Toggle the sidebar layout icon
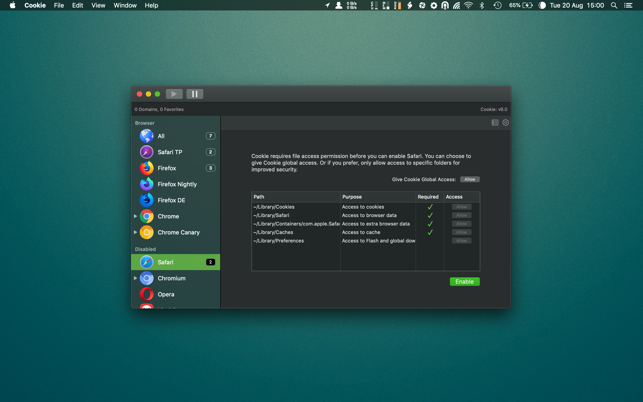 [495, 123]
